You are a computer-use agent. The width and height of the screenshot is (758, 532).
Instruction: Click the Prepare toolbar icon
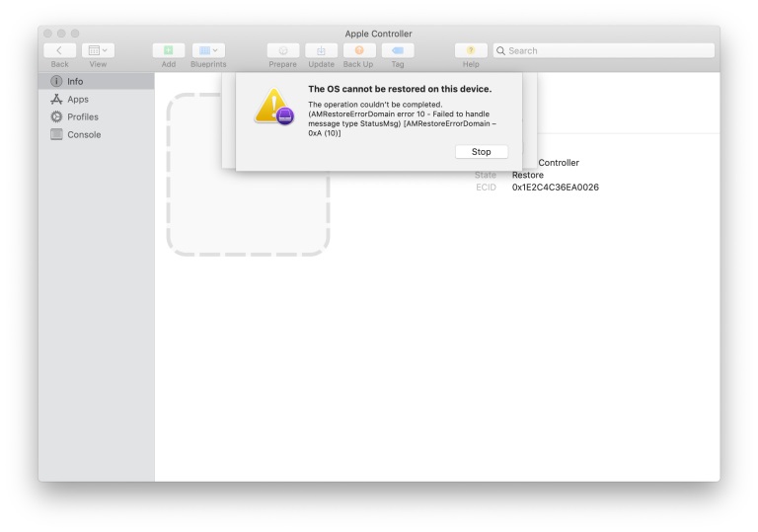(283, 50)
